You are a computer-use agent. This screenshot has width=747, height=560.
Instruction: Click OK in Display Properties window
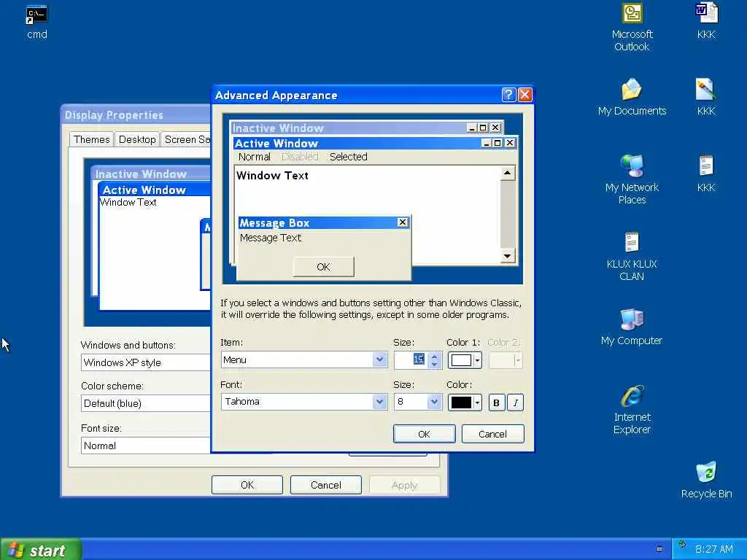click(x=247, y=485)
